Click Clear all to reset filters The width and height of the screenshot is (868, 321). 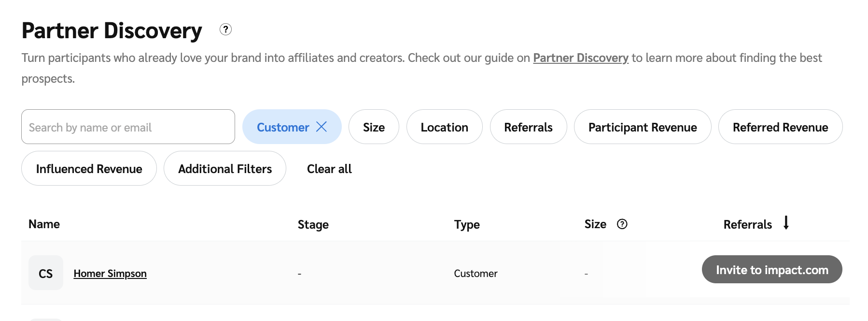coord(329,169)
